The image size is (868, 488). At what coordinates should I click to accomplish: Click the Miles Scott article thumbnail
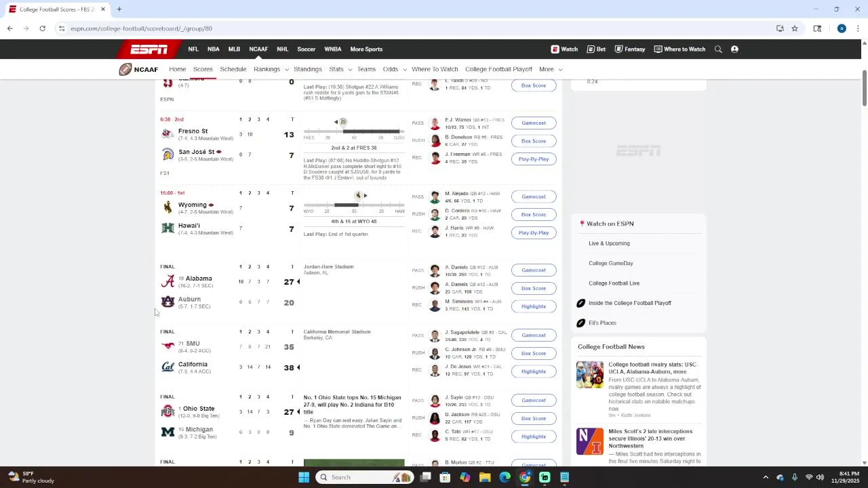(590, 441)
